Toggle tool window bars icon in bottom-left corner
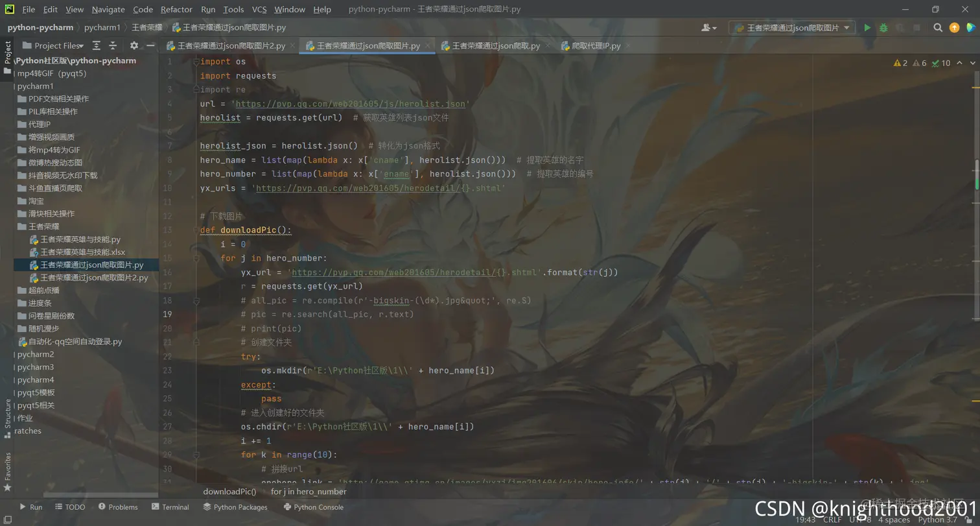The image size is (980, 526). 6,519
